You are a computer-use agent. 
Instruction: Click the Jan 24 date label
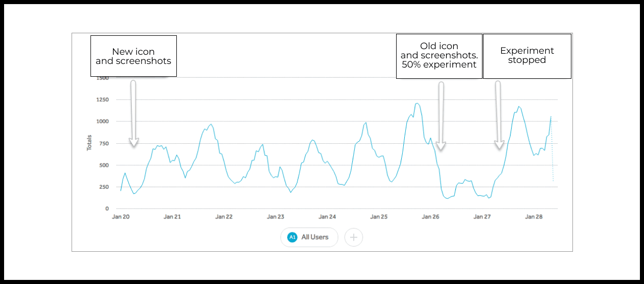(327, 217)
